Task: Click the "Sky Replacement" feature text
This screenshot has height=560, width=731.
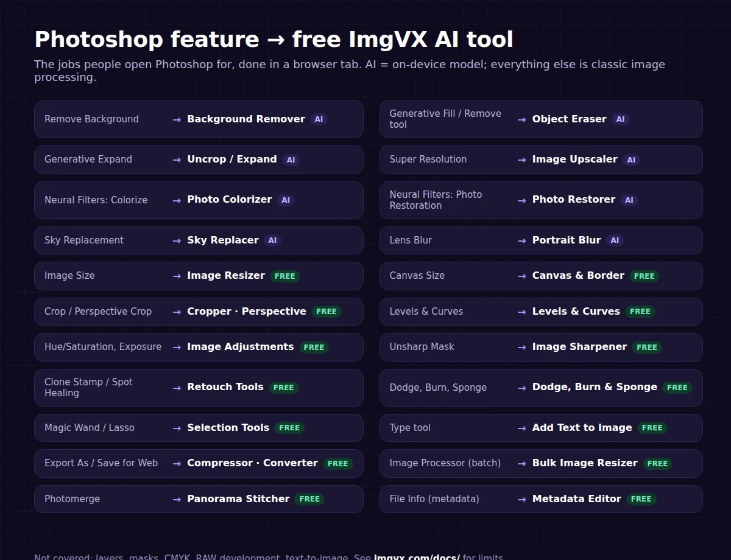Action: click(84, 240)
